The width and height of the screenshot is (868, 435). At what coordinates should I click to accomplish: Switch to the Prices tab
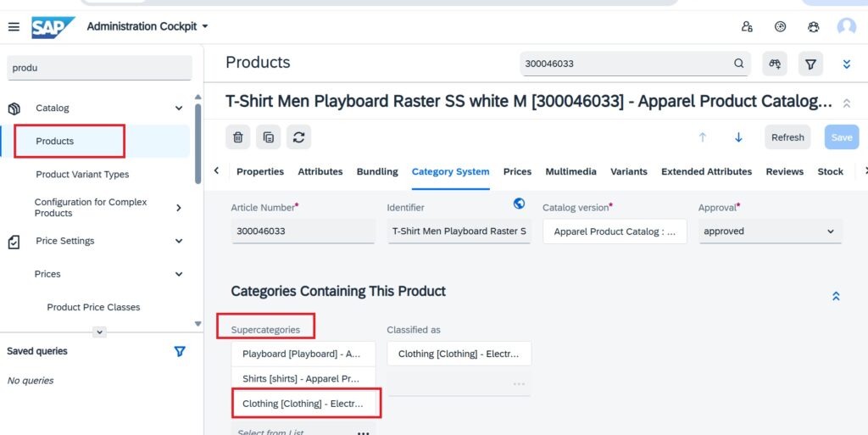518,171
